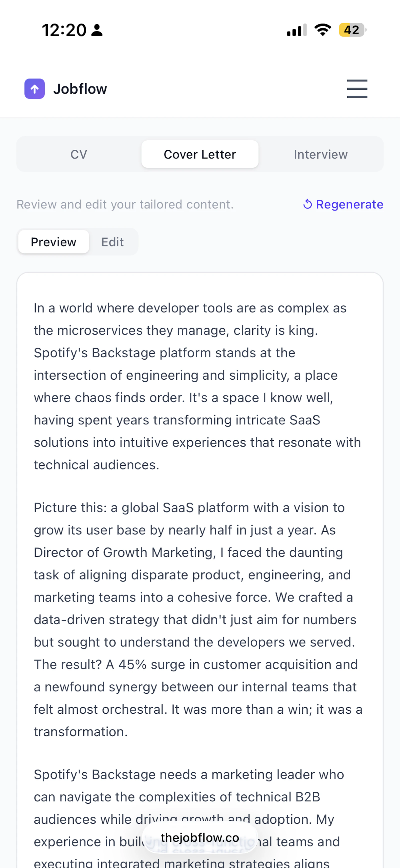Switch to Preview mode
This screenshot has height=868, width=400.
click(x=53, y=242)
